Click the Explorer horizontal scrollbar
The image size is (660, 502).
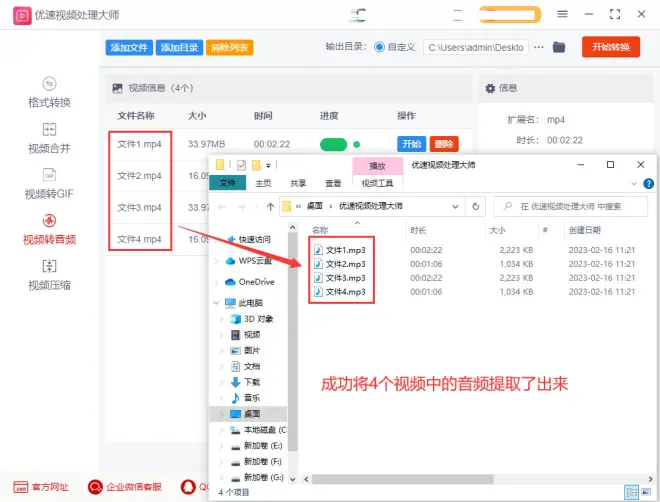[402, 479]
